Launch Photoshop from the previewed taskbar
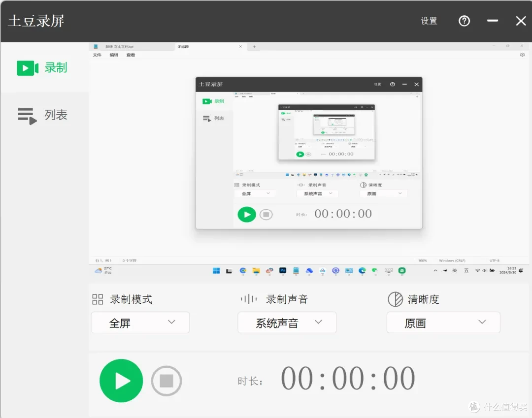The image size is (532, 418). click(283, 270)
